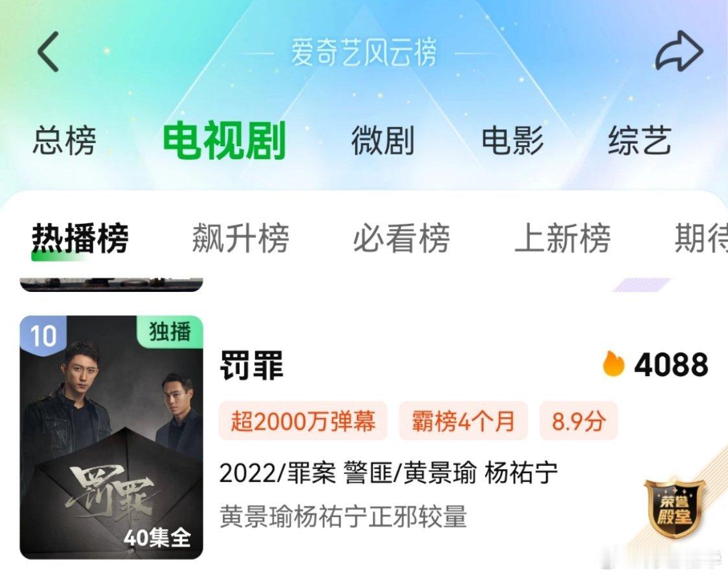
Task: Open the 综艺 tab
Action: point(640,140)
